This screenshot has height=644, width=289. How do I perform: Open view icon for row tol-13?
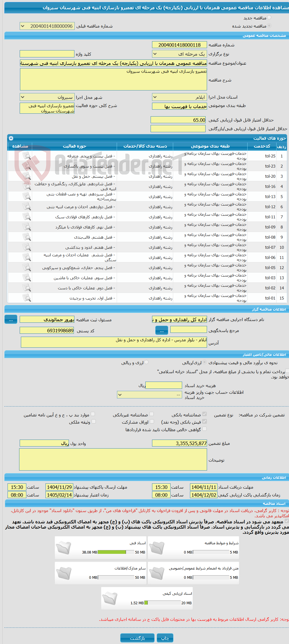27,197
